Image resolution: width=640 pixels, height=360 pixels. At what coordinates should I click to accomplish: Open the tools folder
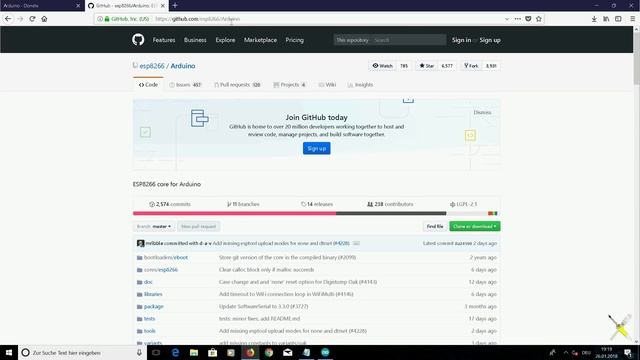tap(150, 331)
